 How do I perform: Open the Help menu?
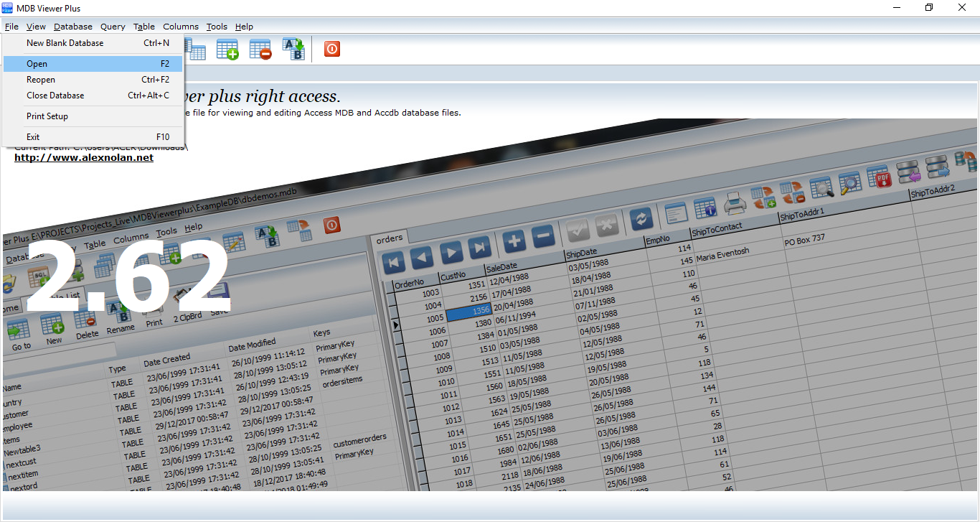tap(244, 27)
